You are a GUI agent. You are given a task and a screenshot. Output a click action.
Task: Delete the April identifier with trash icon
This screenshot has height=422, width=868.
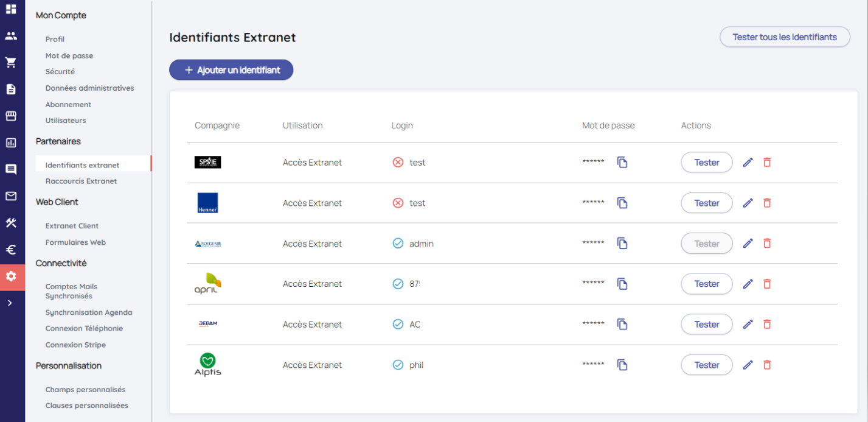tap(767, 284)
